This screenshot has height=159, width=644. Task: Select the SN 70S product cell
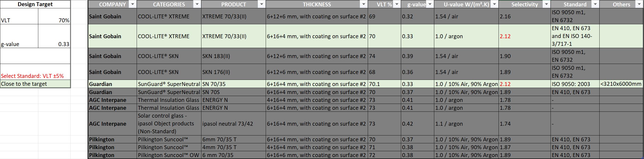click(x=234, y=92)
